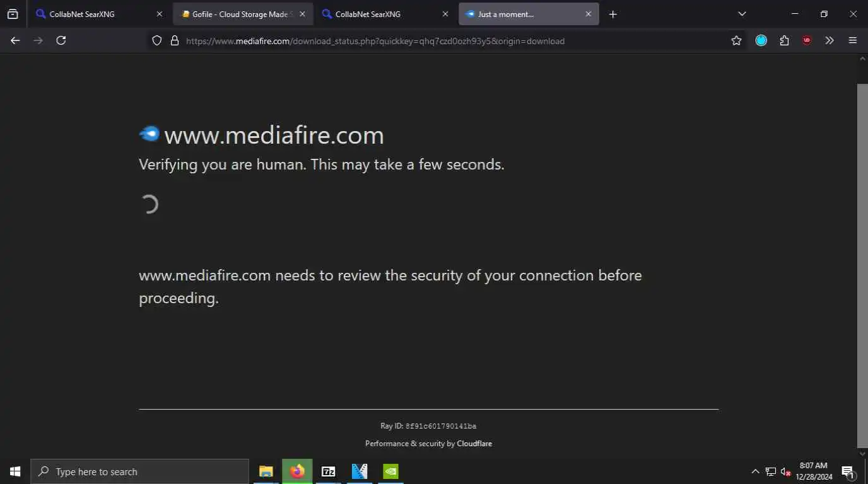Open a new tab with plus button
Viewport: 868px width, 484px height.
pyautogui.click(x=613, y=14)
